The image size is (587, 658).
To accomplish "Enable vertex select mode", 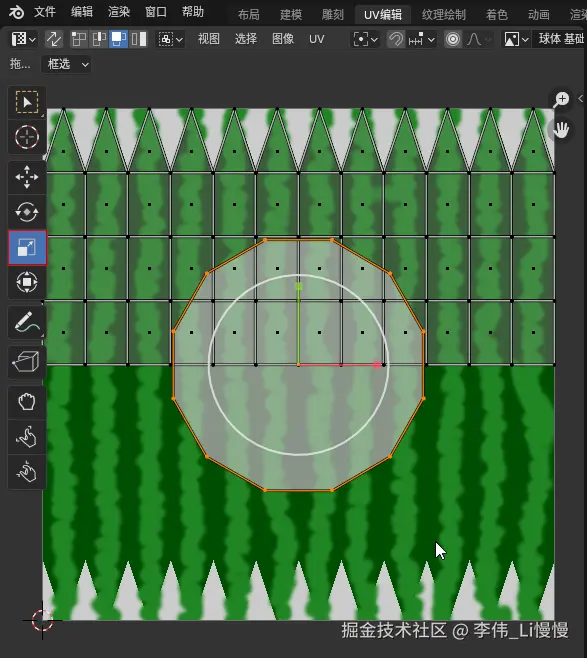I will pyautogui.click(x=78, y=39).
